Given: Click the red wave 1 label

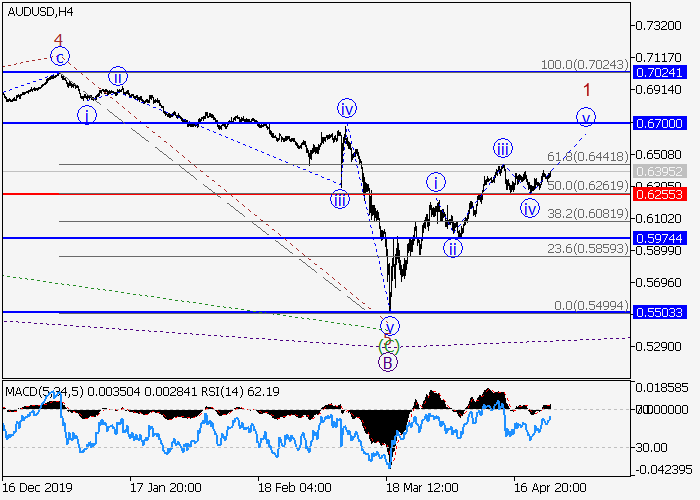Looking at the screenshot, I should [587, 90].
